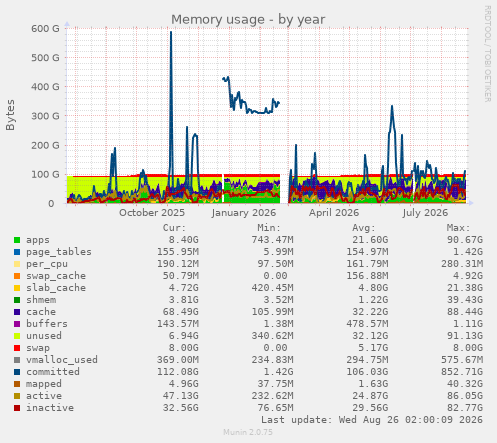Click the purple buffers legend swatch
Image resolution: width=497 pixels, height=443 pixels.
point(17,324)
